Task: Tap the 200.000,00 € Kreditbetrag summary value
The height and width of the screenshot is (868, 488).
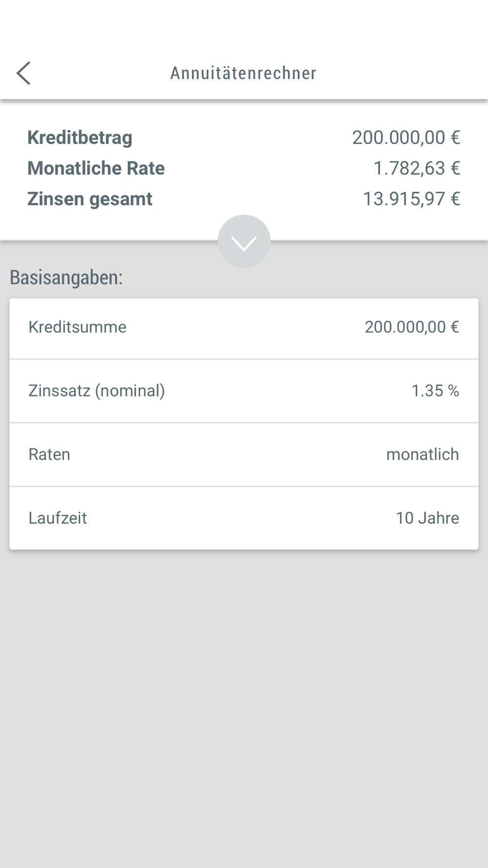Action: (406, 138)
